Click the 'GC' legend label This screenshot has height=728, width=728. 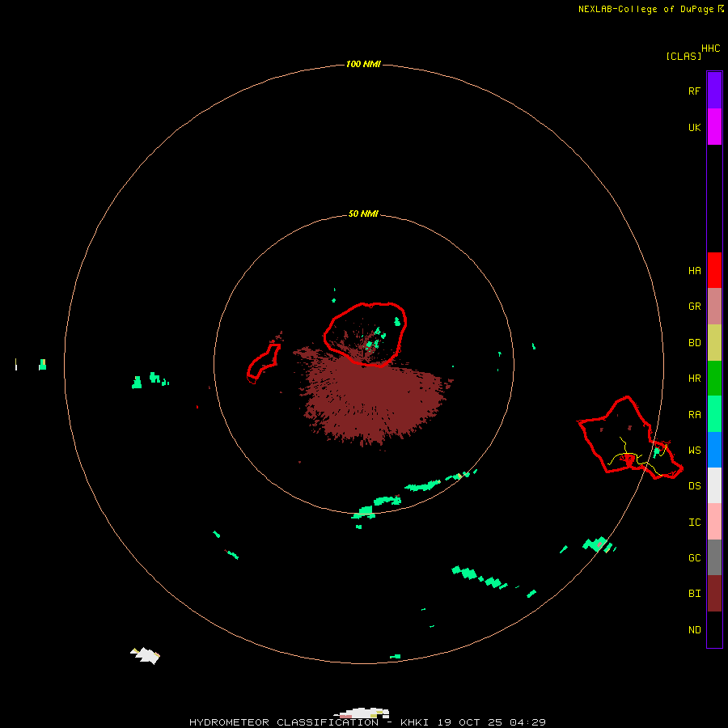click(x=694, y=557)
